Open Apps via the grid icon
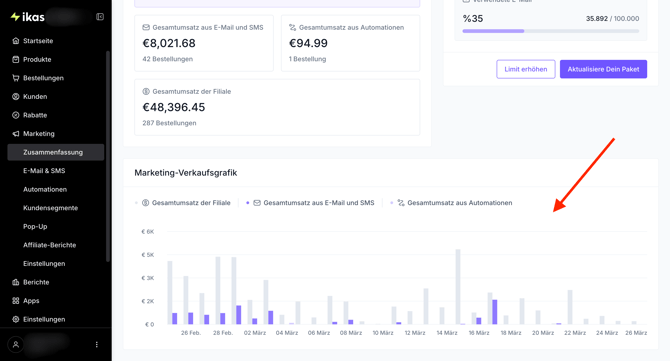Screen dimensions: 670x361 (x=16, y=301)
